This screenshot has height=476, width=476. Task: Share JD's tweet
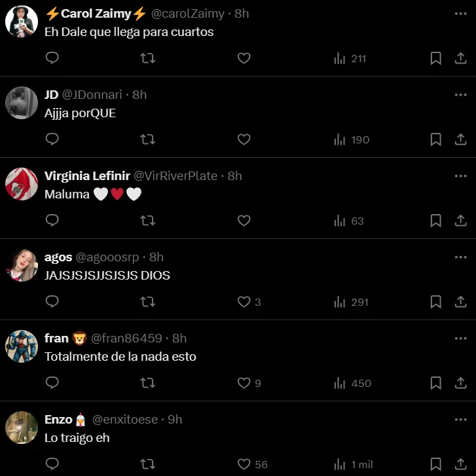tap(460, 139)
